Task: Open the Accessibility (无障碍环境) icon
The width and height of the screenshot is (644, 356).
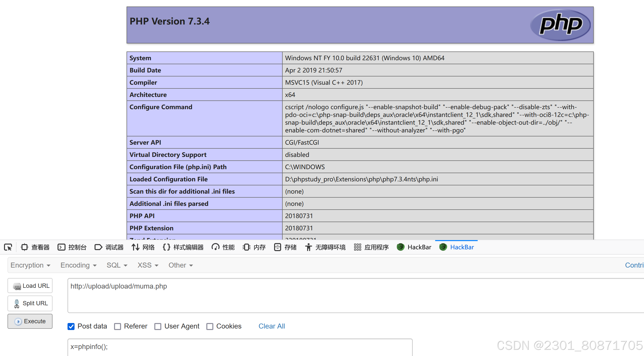Action: (x=308, y=247)
